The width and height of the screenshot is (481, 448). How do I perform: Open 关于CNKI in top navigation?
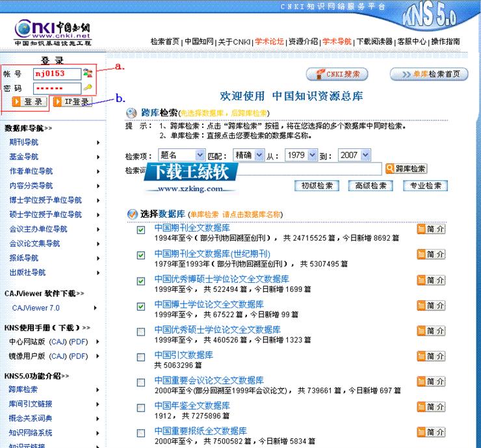coord(235,42)
